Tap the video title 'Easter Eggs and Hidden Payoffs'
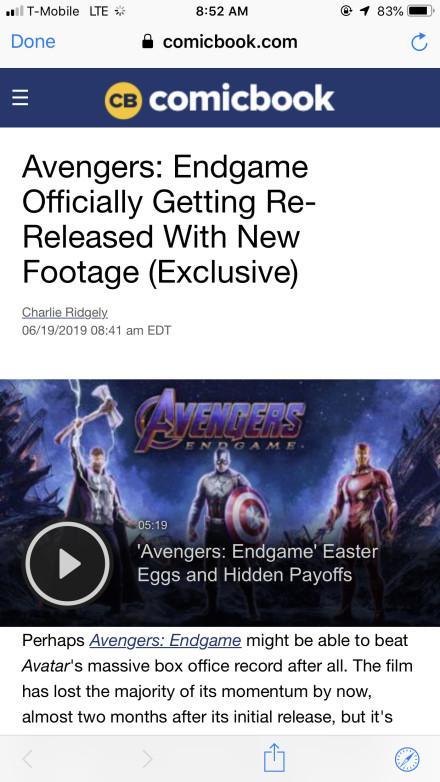Image resolution: width=440 pixels, height=782 pixels. (x=257, y=563)
